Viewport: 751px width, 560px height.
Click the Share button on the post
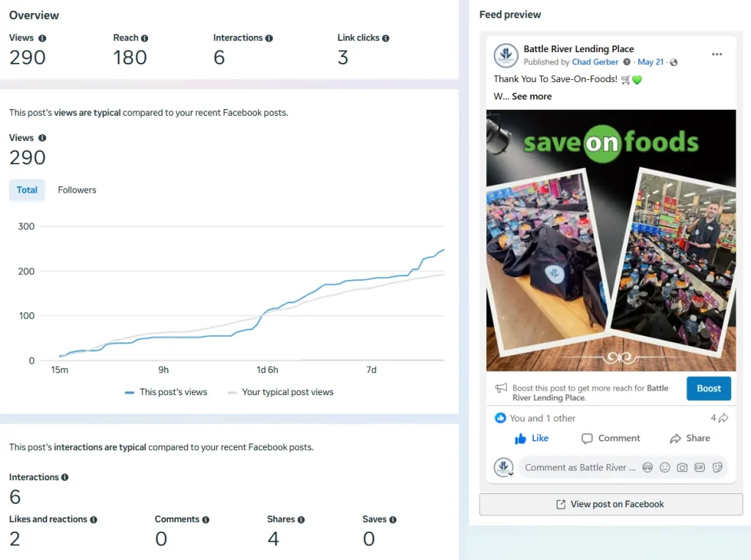[x=689, y=438]
